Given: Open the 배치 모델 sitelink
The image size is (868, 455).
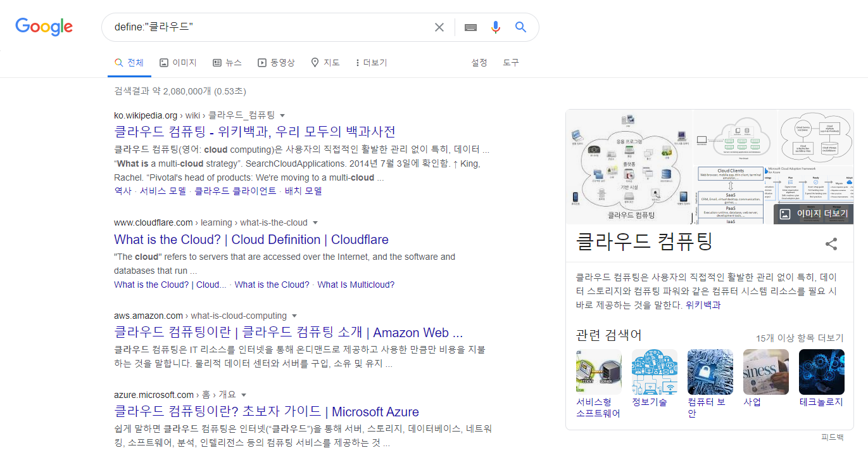Looking at the screenshot, I should 303,191.
